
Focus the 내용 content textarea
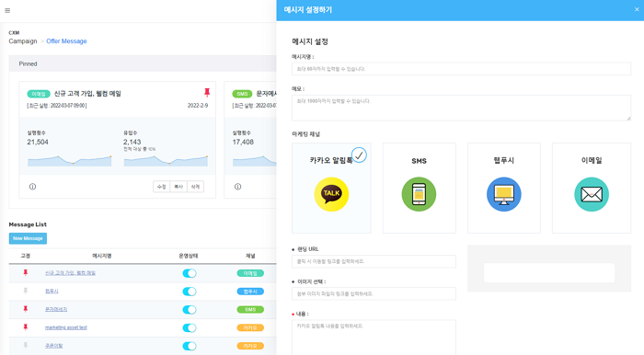tap(374, 338)
